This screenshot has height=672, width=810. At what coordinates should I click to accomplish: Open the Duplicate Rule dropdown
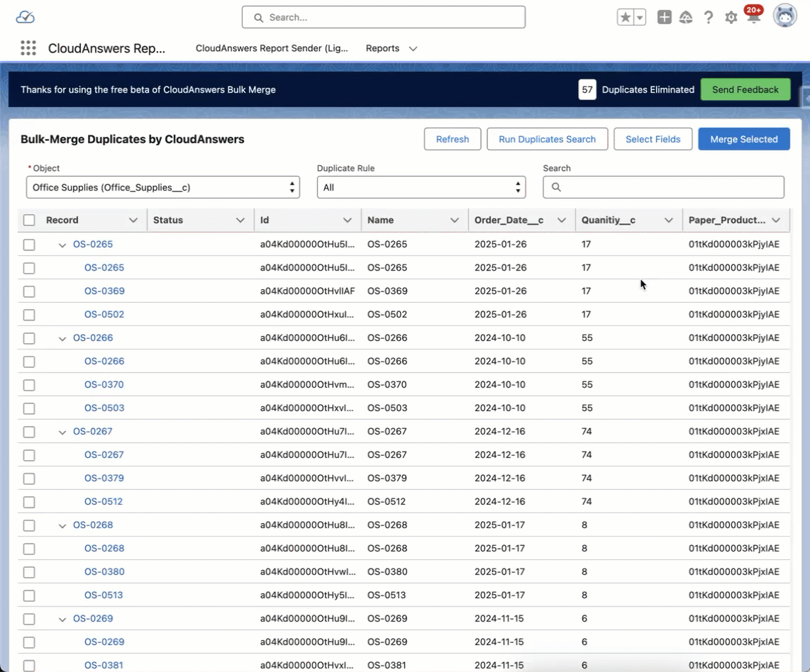point(421,188)
